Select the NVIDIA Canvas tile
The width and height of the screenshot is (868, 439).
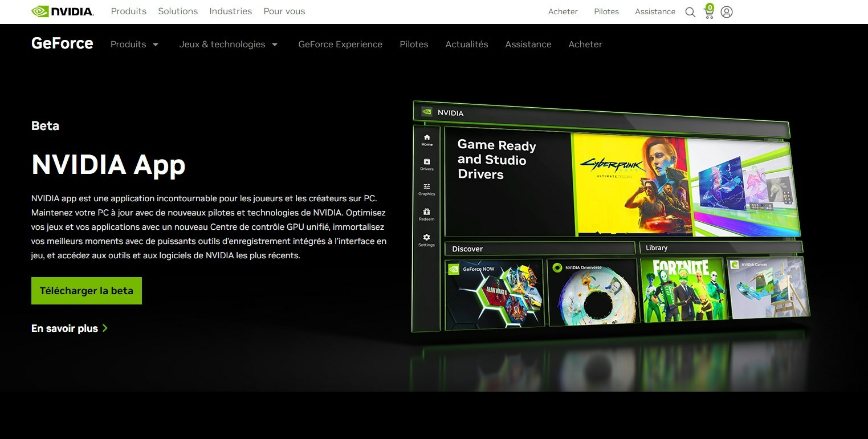[769, 287]
